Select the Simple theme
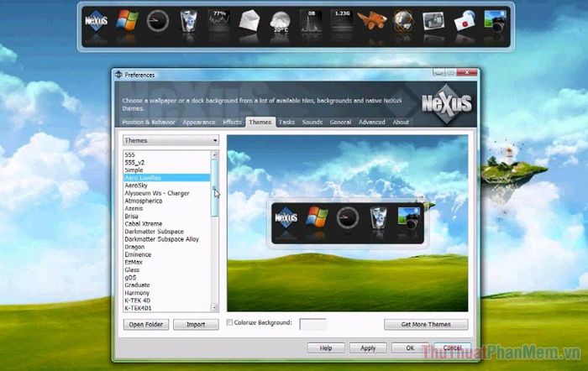 [166, 170]
